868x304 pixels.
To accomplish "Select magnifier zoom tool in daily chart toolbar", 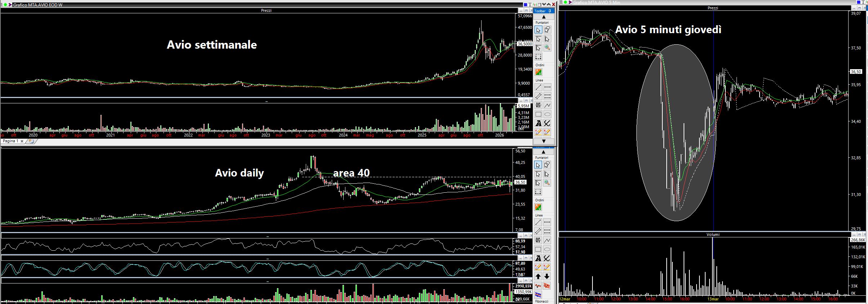I will tap(547, 183).
